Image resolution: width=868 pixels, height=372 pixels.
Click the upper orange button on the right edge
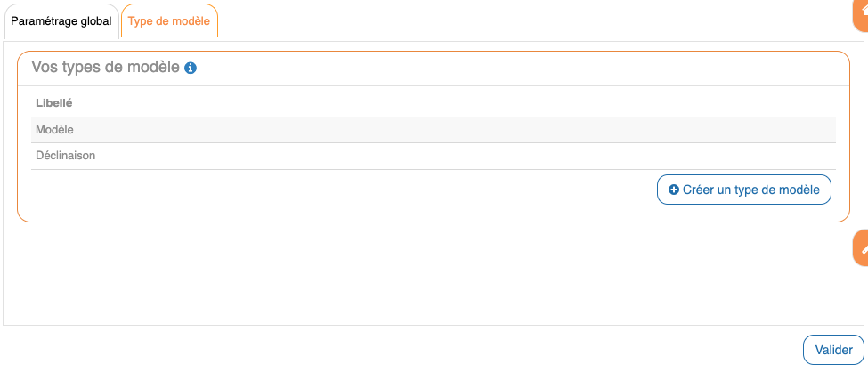(861, 9)
